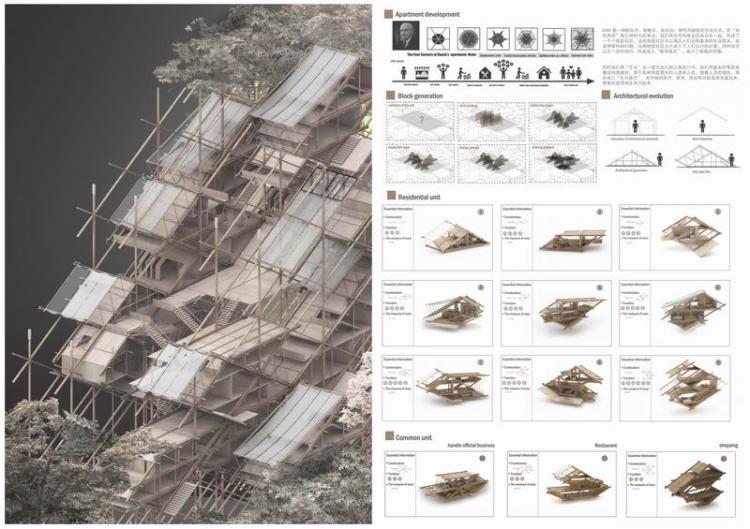Click the number badge on first residential unit
750x529 pixels.
pos(479,212)
